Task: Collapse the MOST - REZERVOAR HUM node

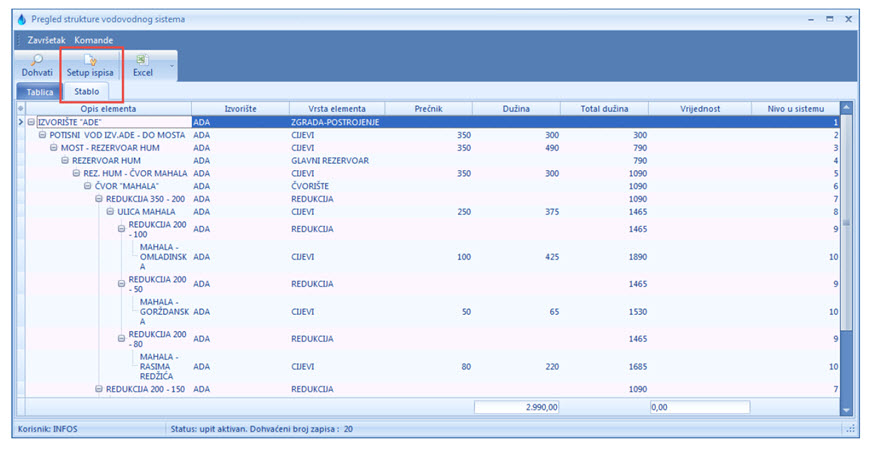Action: [54, 147]
